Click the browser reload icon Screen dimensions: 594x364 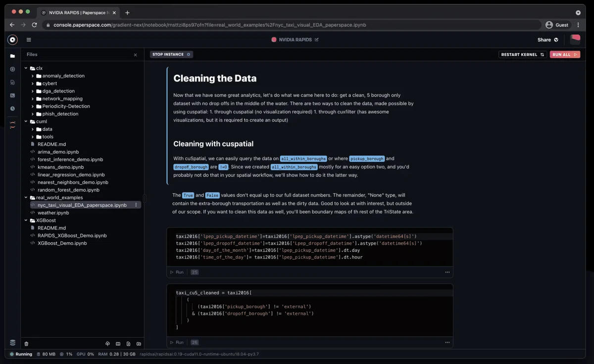pyautogui.click(x=34, y=25)
